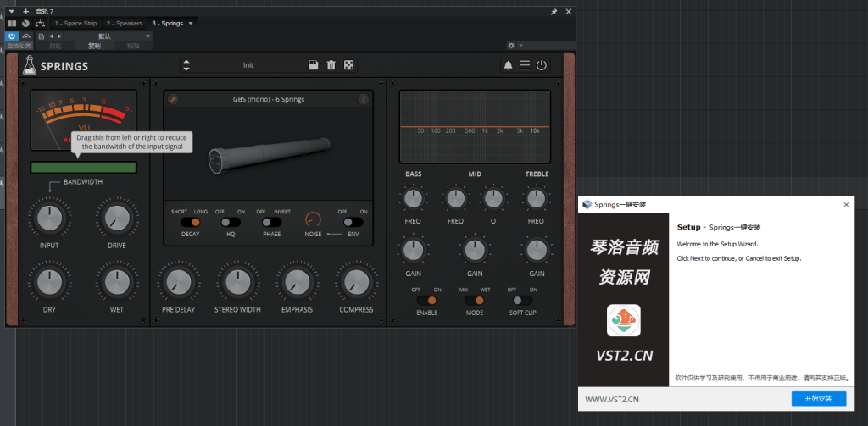Open the Springs hamburger menu
This screenshot has height=426, width=868.
coord(525,65)
